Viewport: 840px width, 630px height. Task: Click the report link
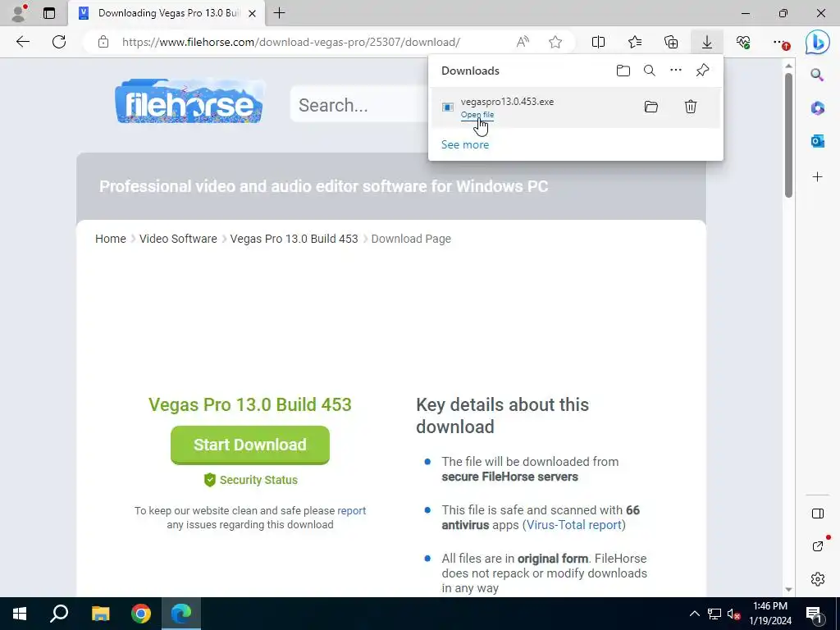pos(351,510)
